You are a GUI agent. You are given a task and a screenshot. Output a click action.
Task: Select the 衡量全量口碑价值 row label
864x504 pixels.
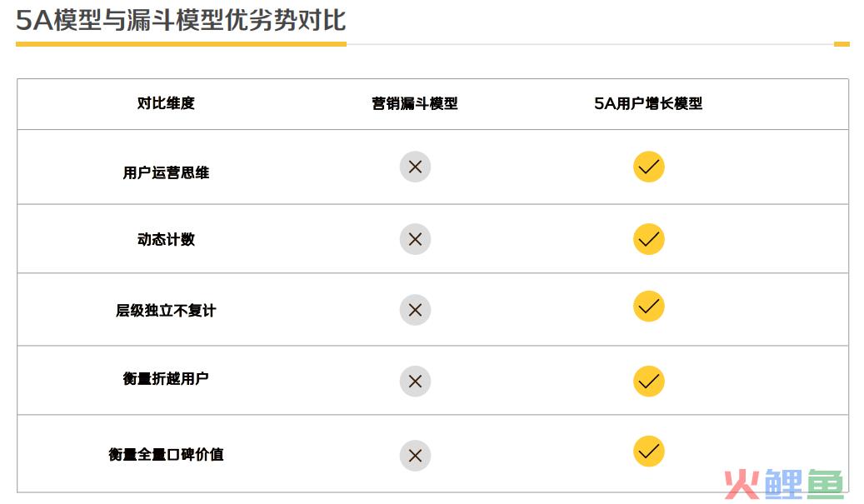[166, 454]
